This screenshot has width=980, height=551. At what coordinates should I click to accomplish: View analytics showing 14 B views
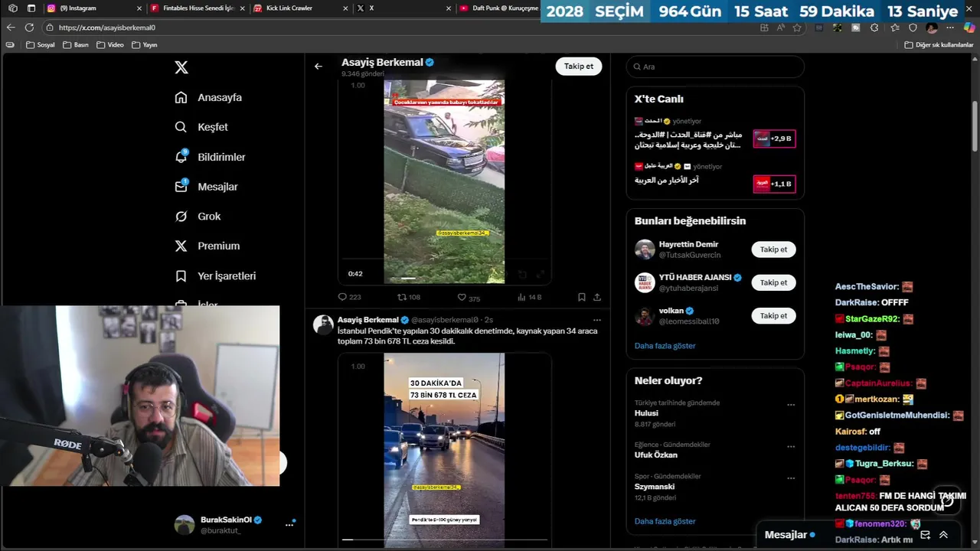tap(529, 297)
